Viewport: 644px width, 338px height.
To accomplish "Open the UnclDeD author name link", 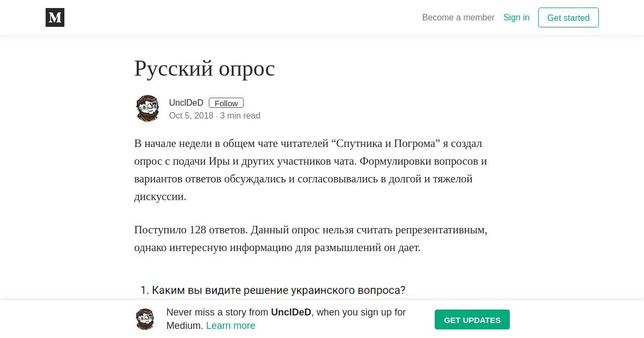I will [x=186, y=102].
